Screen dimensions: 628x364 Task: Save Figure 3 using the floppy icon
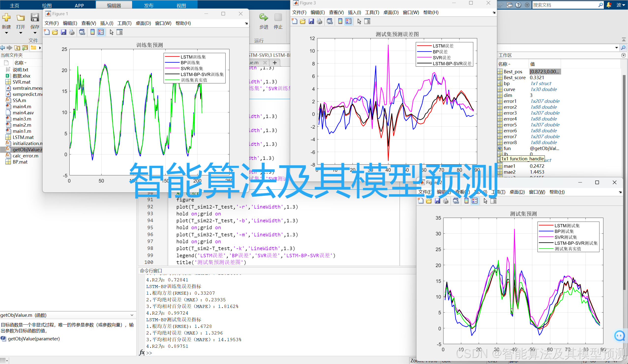[x=311, y=21]
